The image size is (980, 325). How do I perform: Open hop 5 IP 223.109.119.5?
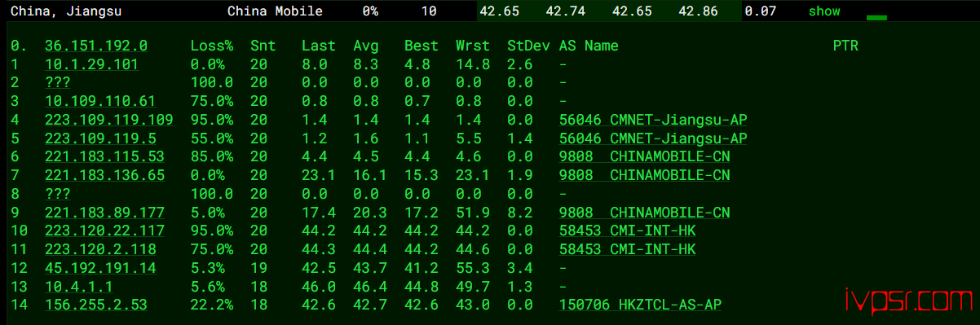(100, 138)
